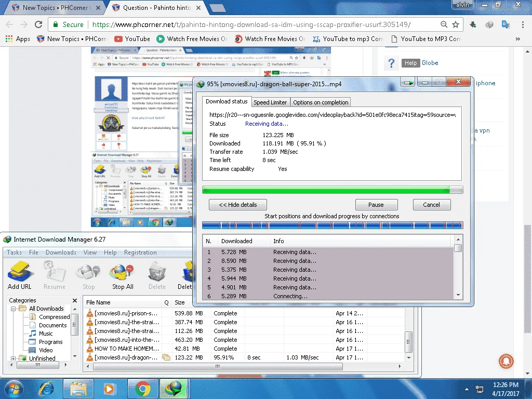Viewport: 532px width, 399px height.
Task: Open Apps shortcut in bookmarks bar
Action: [x=18, y=38]
